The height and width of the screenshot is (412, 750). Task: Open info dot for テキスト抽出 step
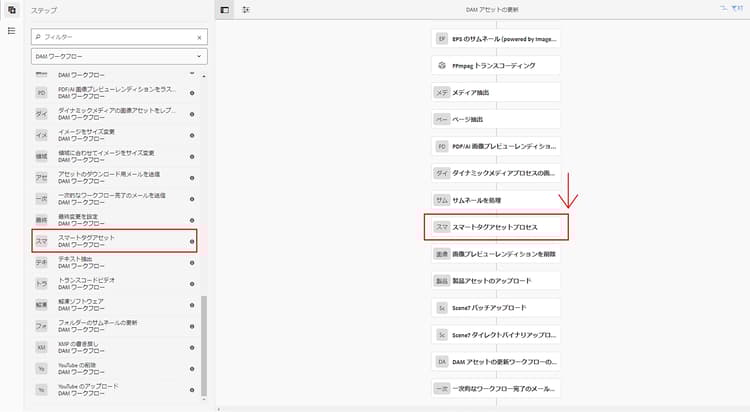point(192,263)
